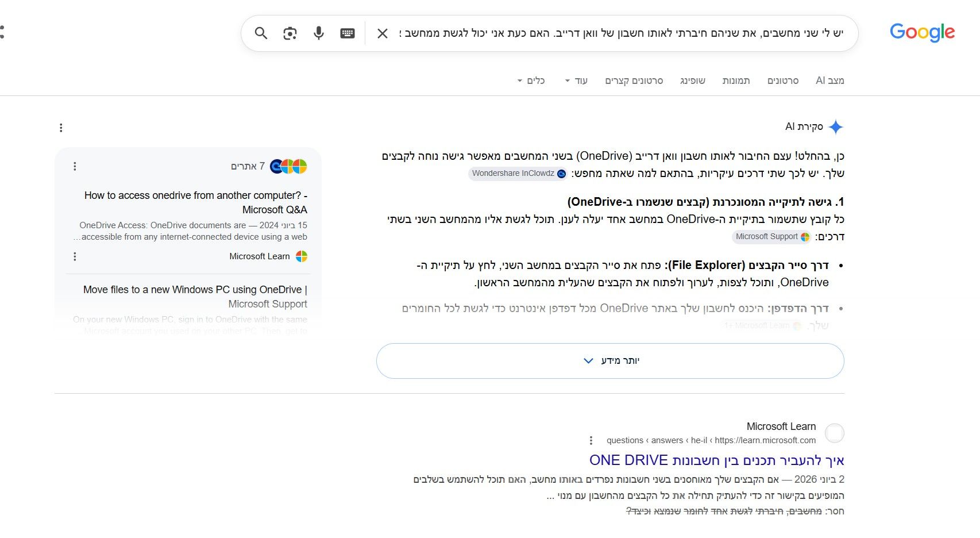Expand AI overview with 'יותר מידע'
The width and height of the screenshot is (980, 538).
610,361
